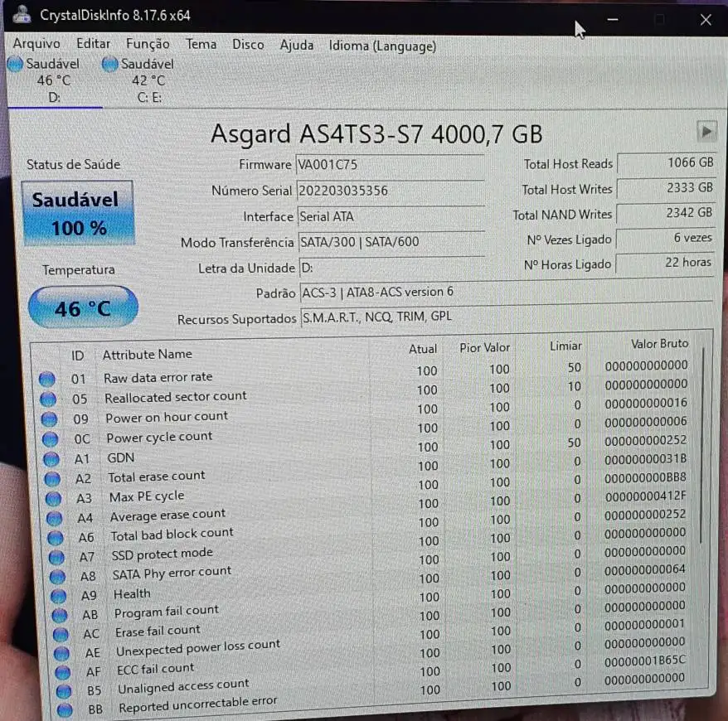Click the Firmware field VA001C75
The width and height of the screenshot is (728, 721).
point(390,165)
